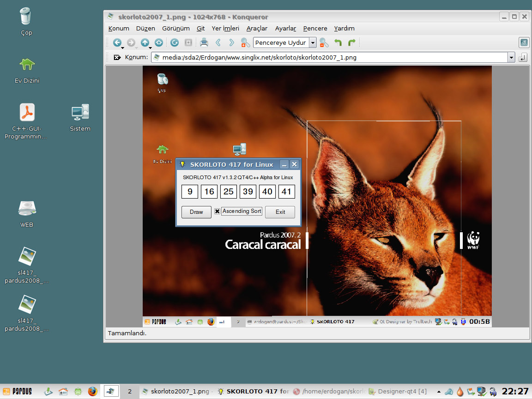Open the location bar history dropdown
Viewport: 532px width, 399px height.
point(511,58)
